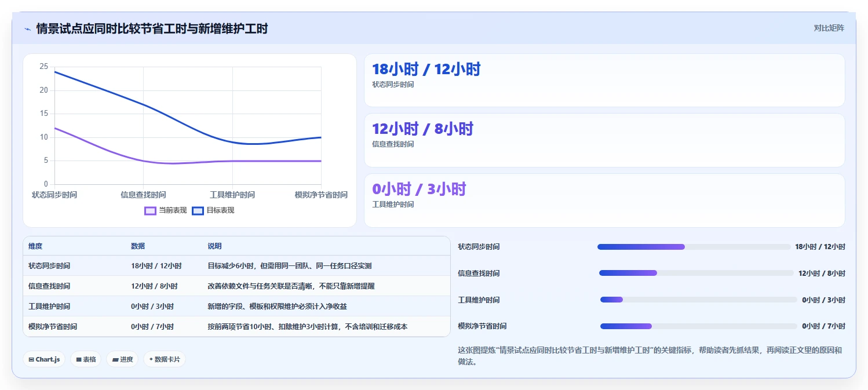Click the 进度 chip
The width and height of the screenshot is (868, 390).
pyautogui.click(x=122, y=359)
